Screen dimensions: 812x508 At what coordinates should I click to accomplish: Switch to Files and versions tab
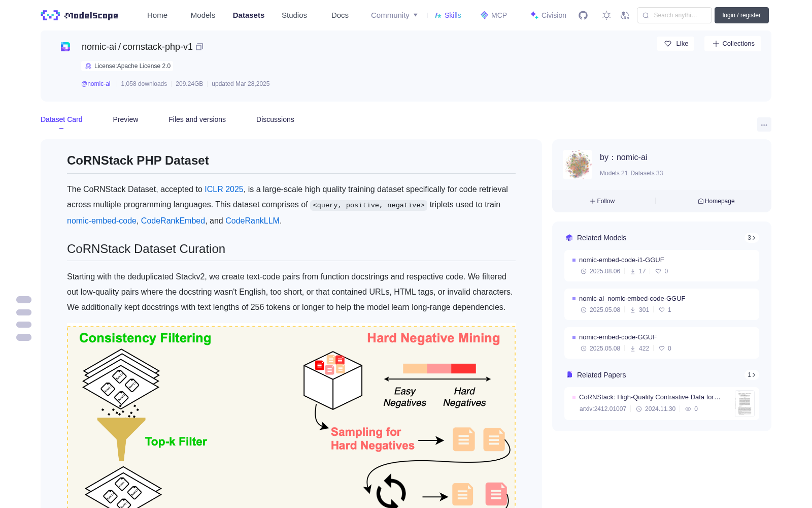point(197,119)
